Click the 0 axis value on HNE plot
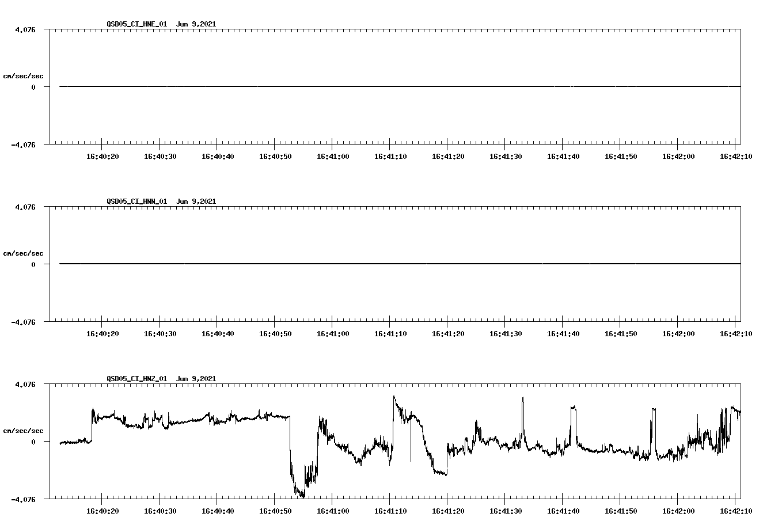The image size is (782, 532). [x=33, y=88]
